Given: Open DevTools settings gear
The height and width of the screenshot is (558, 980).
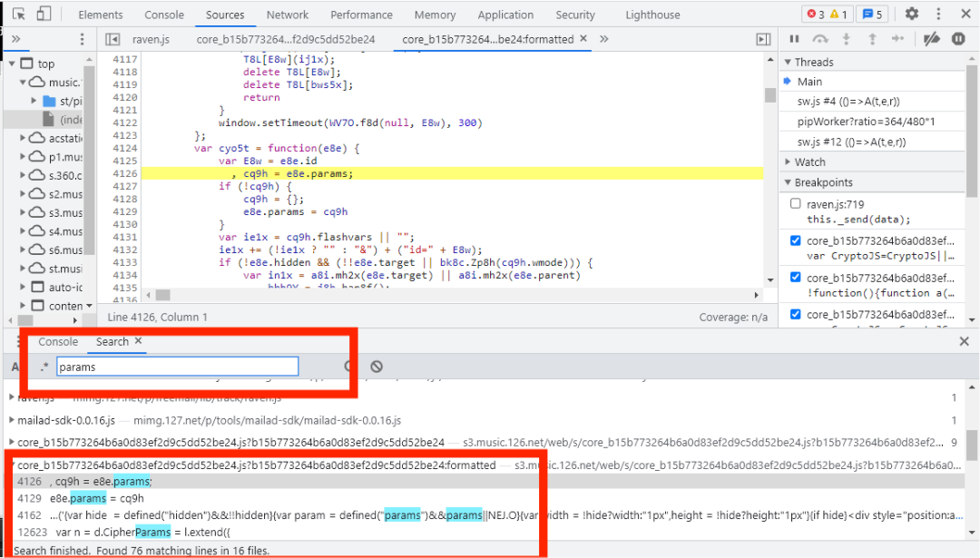Looking at the screenshot, I should click(912, 15).
